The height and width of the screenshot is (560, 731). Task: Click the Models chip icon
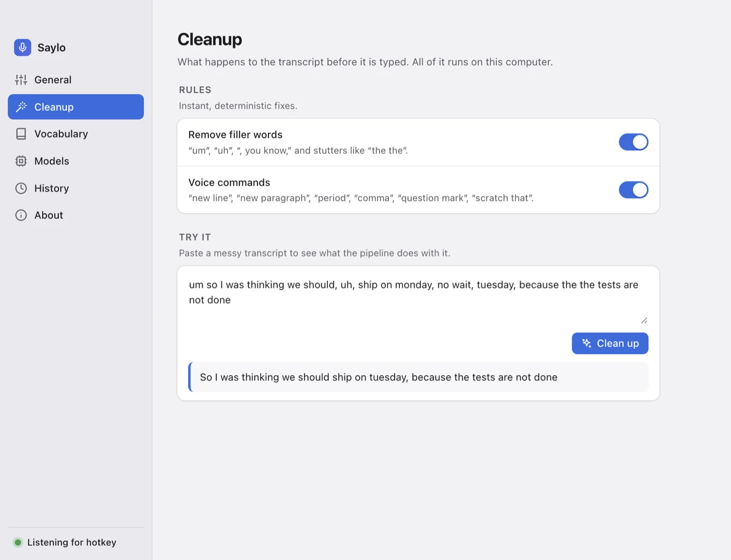(21, 161)
